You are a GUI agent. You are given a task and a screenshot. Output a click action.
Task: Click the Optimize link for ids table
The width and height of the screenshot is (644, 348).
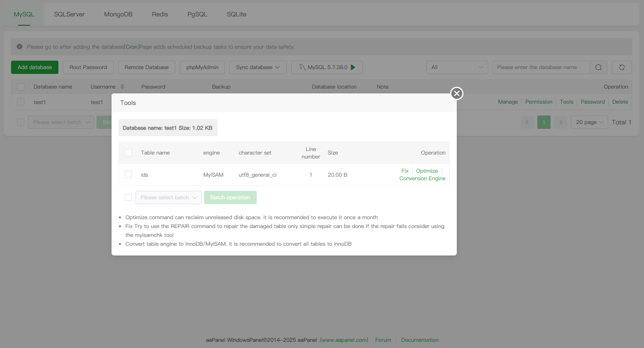[x=427, y=171]
